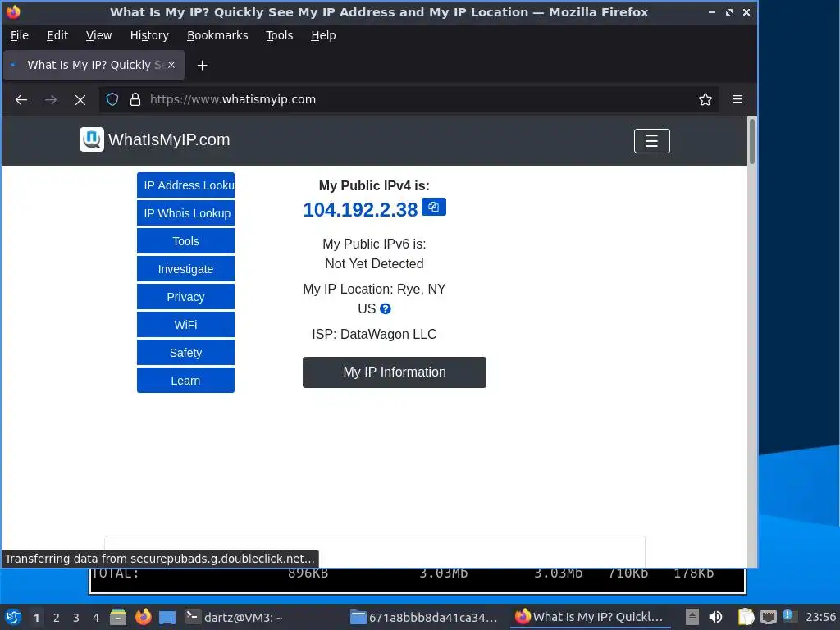This screenshot has height=630, width=840.
Task: Click the Safety button
Action: [x=186, y=353]
